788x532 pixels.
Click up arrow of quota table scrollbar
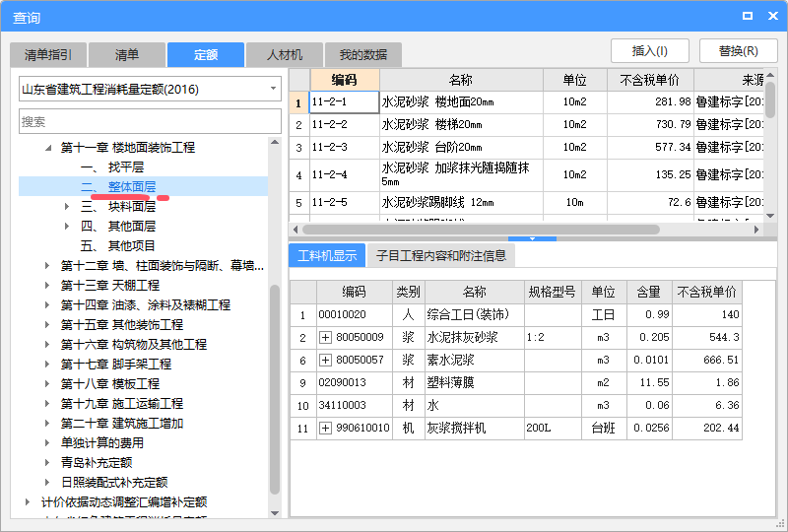tap(770, 75)
